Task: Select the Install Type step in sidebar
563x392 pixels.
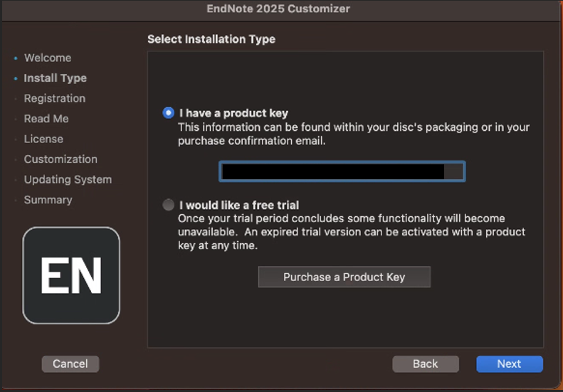Action: [55, 78]
